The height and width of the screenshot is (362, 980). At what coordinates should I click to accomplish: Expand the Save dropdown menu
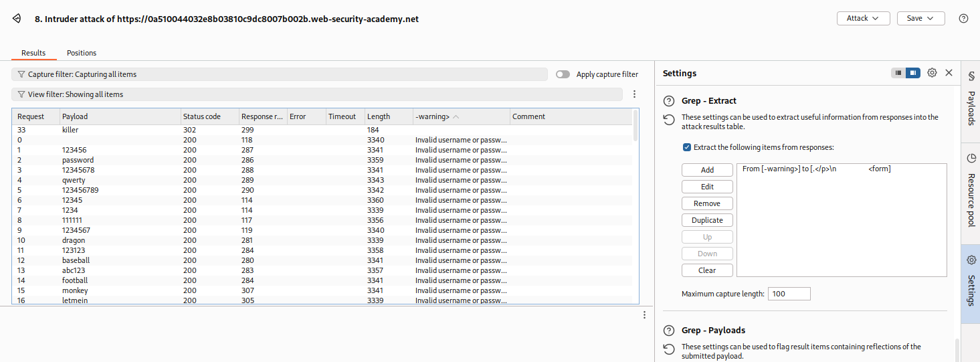920,19
